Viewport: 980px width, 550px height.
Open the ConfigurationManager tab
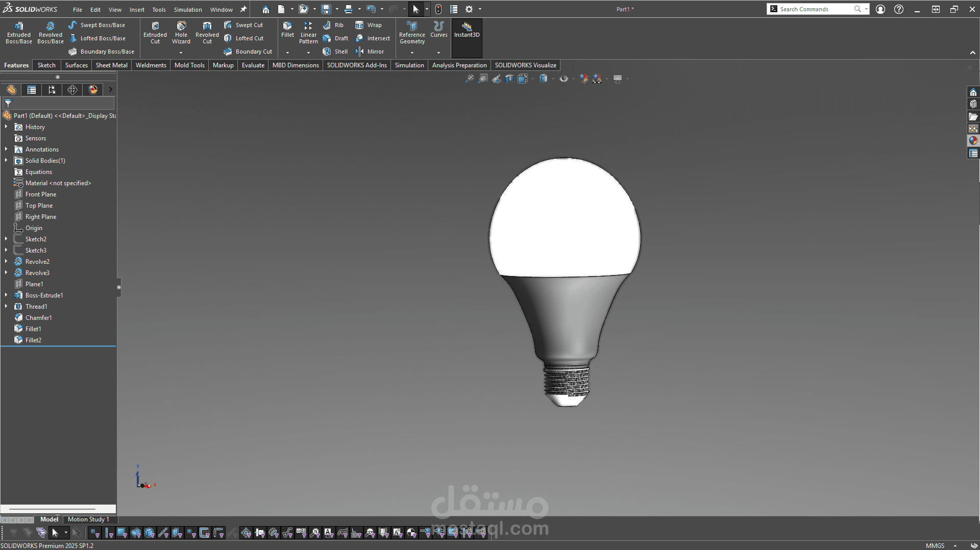[x=52, y=90]
